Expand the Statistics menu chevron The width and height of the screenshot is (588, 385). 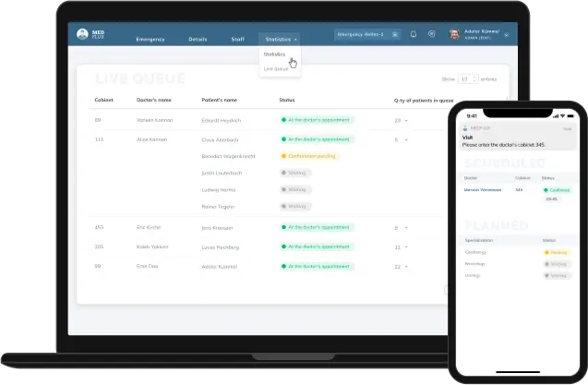[x=295, y=40]
